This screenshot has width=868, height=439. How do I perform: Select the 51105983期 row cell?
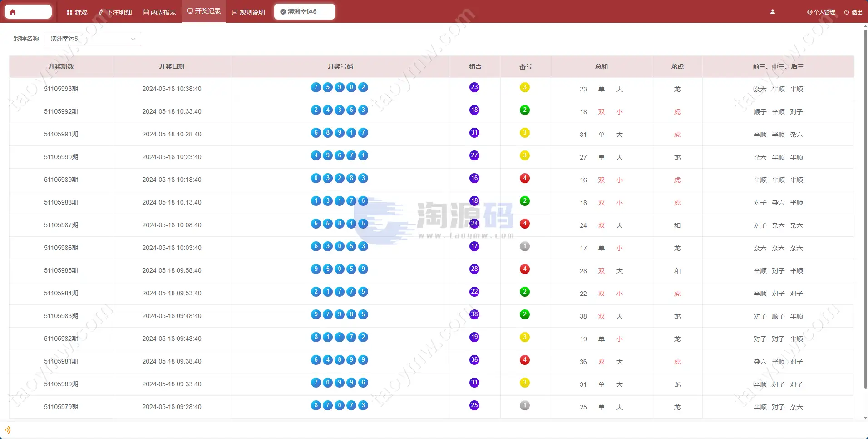coord(61,316)
